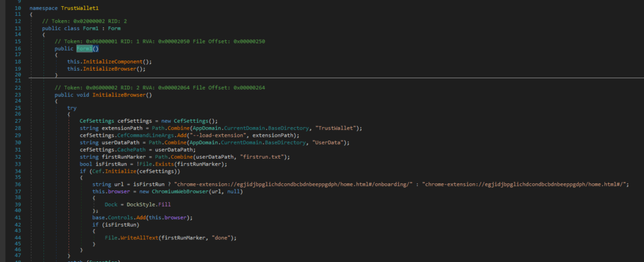Click the token comment 0x02000002 RID: 2

[84, 21]
